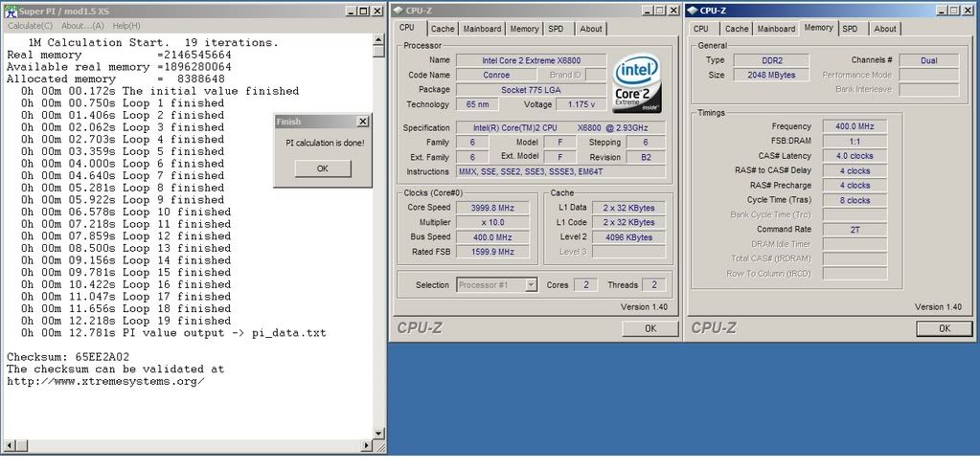Click the http://www.xtremesystems.org/ text in Super PI
Viewport: 980px width, 470px height.
point(105,381)
